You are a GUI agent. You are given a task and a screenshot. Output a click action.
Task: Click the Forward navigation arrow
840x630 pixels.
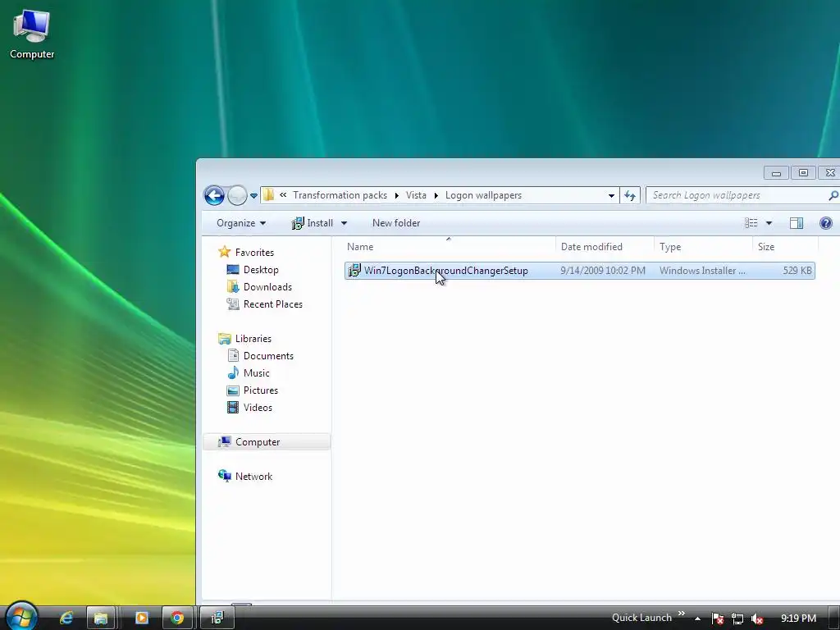(x=237, y=195)
